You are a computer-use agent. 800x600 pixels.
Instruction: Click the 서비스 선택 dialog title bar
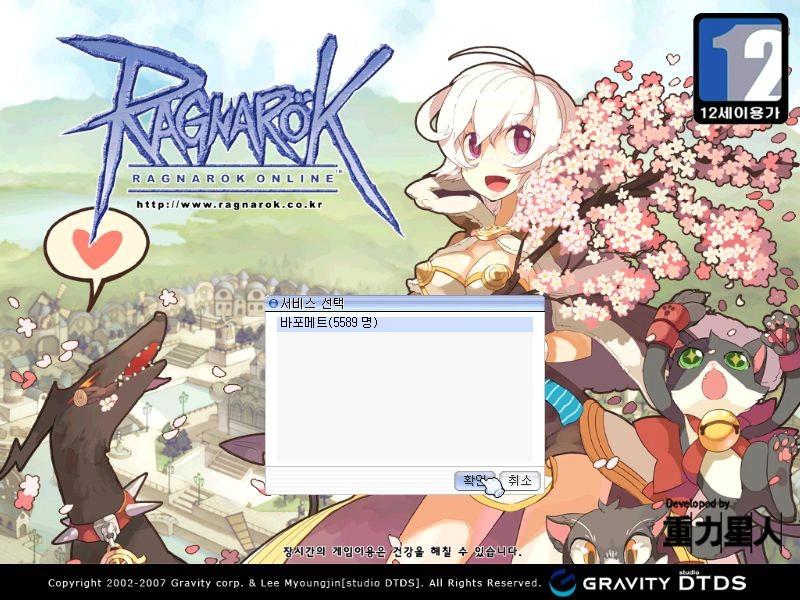point(405,304)
